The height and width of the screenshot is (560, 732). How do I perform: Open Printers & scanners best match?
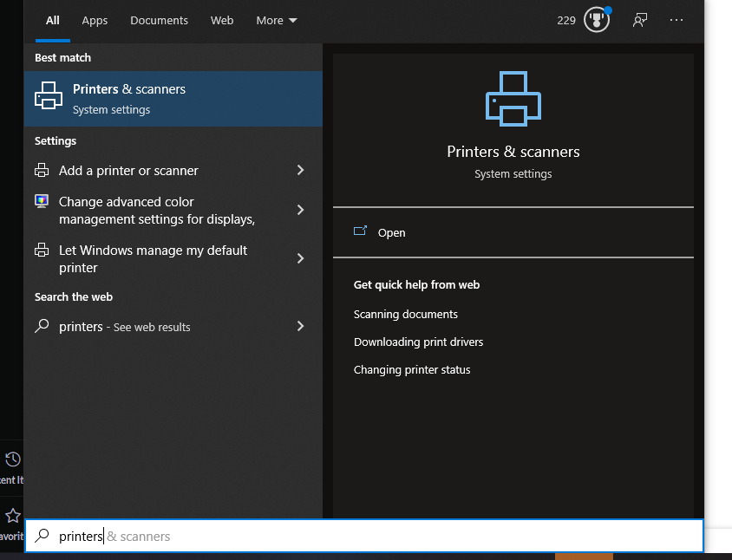pyautogui.click(x=173, y=99)
